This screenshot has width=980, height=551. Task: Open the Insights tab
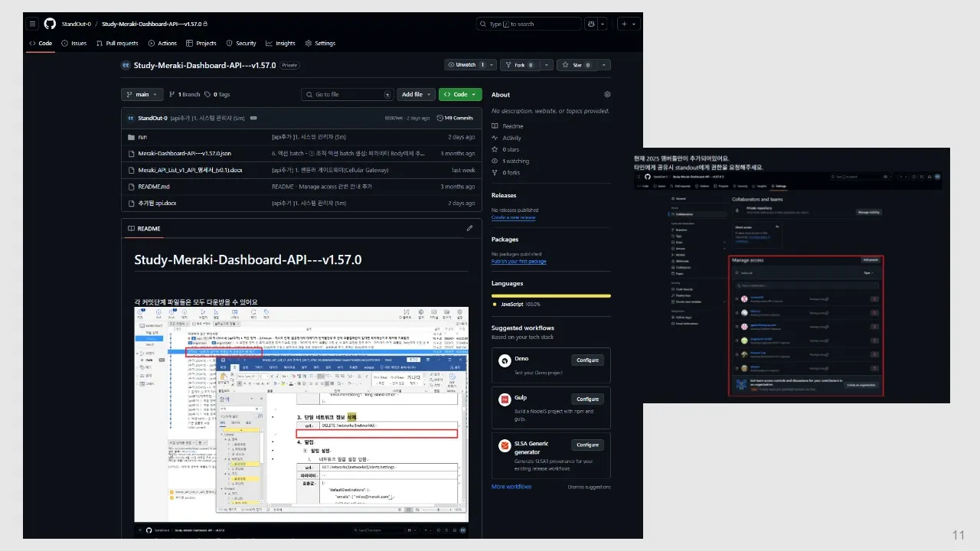(280, 44)
